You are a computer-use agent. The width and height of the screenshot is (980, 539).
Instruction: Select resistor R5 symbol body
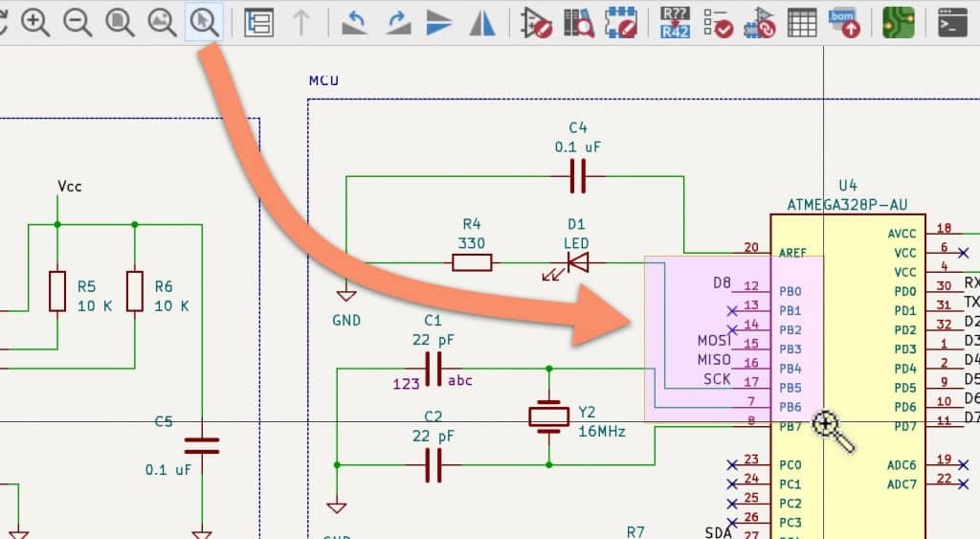[57, 291]
